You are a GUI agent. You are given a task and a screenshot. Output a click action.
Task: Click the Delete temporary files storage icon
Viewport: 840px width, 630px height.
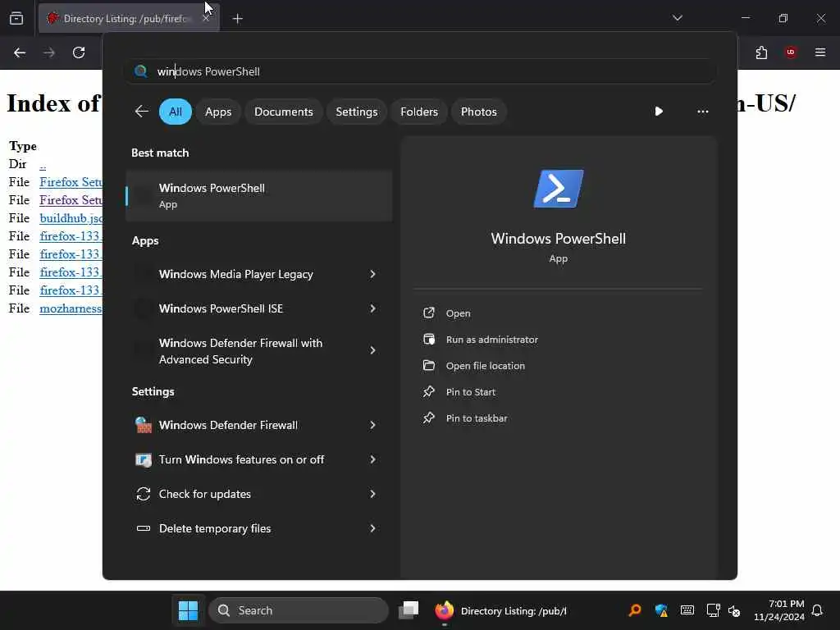point(143,528)
